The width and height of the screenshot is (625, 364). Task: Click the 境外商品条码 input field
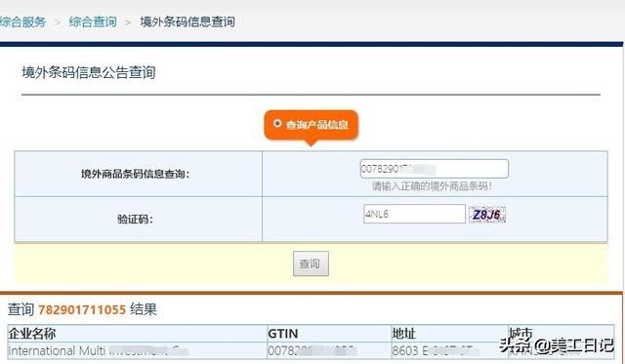[x=434, y=169]
